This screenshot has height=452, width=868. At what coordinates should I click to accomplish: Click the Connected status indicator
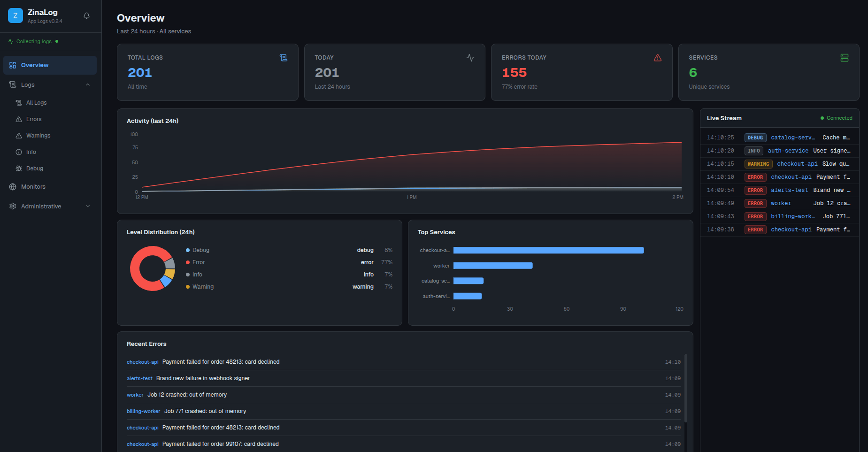tap(837, 118)
